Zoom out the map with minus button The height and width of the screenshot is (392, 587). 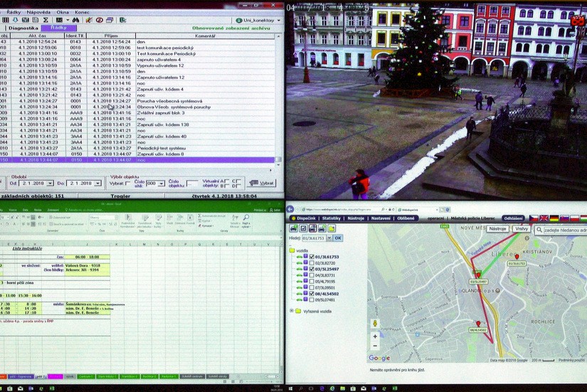[x=375, y=346]
